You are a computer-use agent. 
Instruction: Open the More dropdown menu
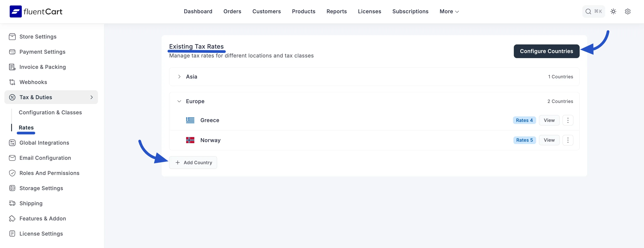point(449,12)
